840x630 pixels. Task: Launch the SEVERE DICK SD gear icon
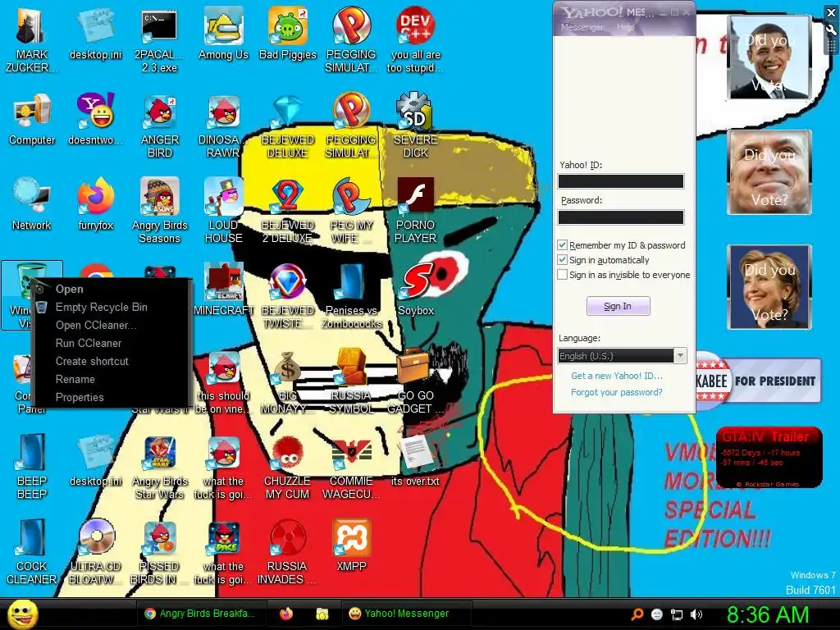(416, 126)
